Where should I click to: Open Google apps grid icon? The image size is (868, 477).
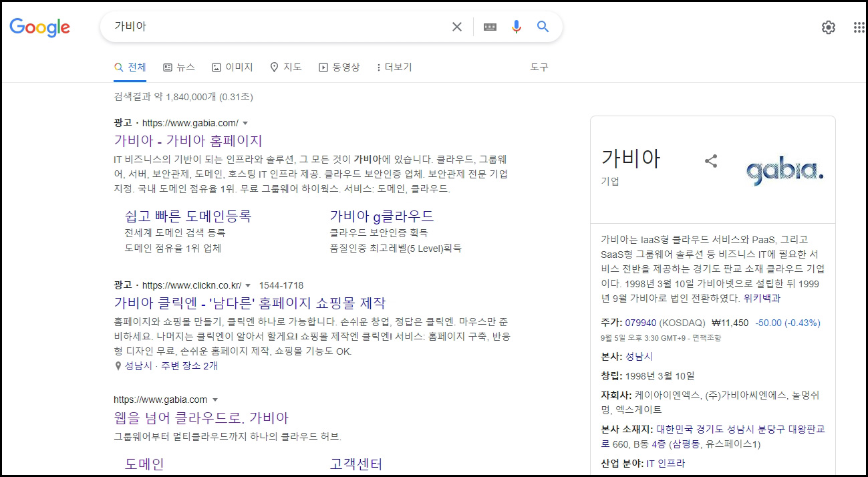pos(859,27)
